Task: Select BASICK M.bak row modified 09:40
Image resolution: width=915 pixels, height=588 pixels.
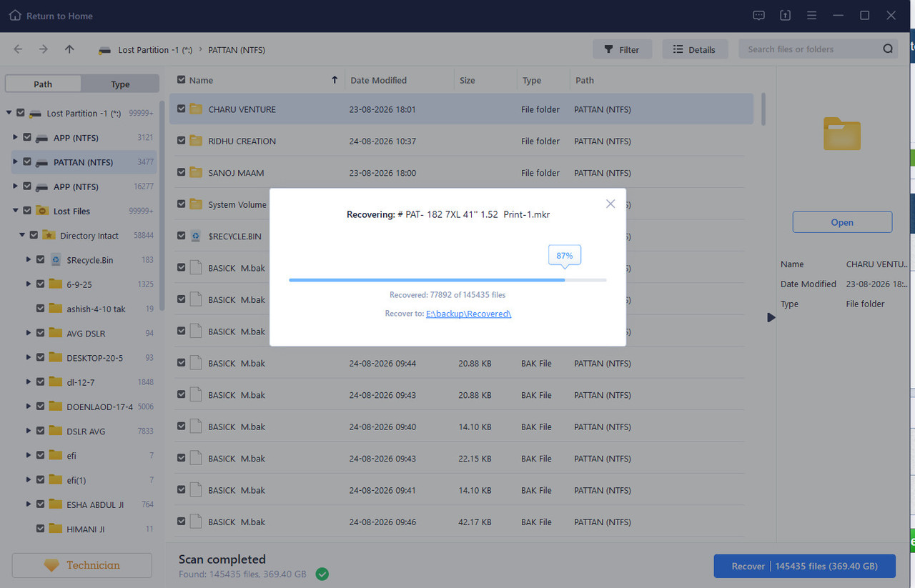Action: coord(461,427)
